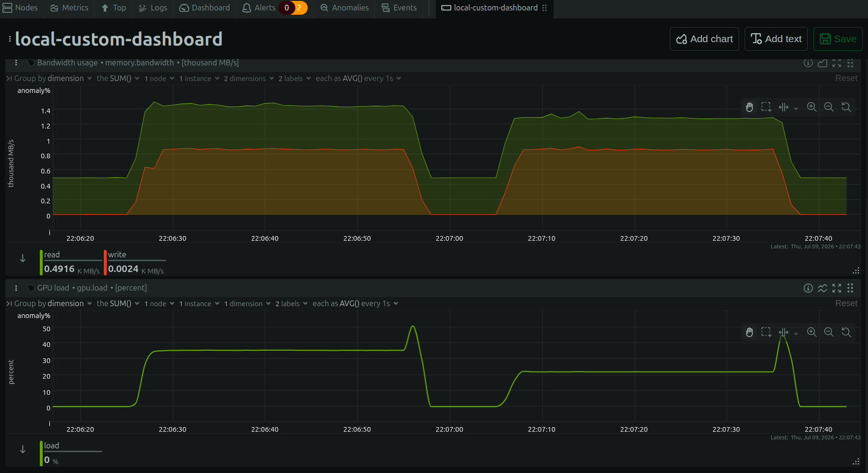The image size is (868, 473).
Task: Reset the GPU load chart filters
Action: (x=846, y=303)
